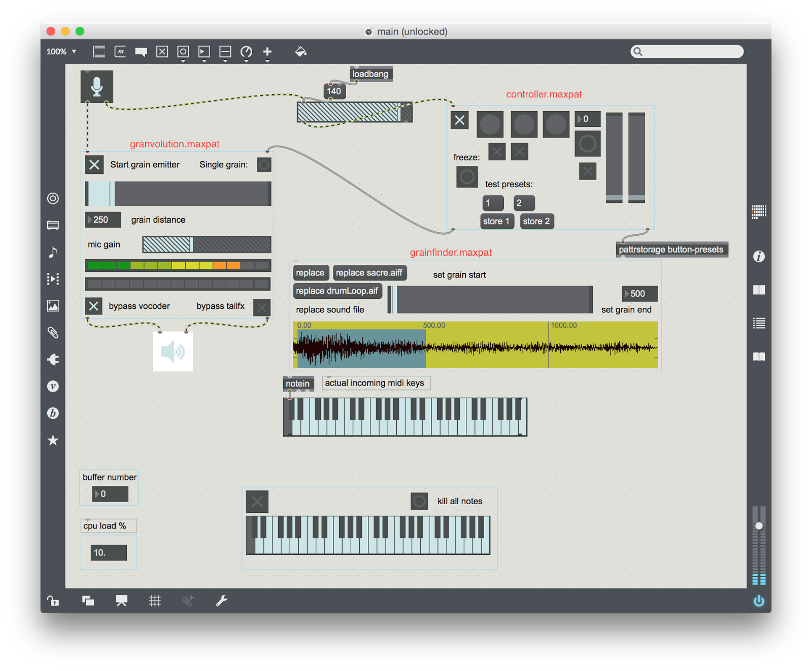
Task: Click the controller number box showing 0
Action: [588, 119]
